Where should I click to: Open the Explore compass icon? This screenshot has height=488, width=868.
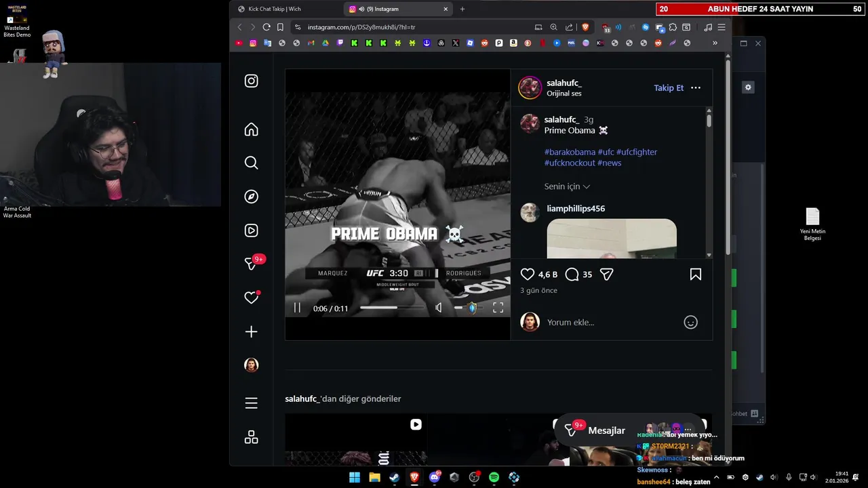252,197
